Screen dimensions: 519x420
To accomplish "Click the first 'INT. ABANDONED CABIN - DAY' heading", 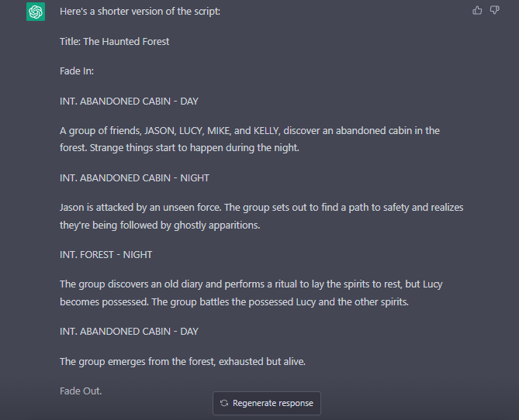I will point(129,102).
